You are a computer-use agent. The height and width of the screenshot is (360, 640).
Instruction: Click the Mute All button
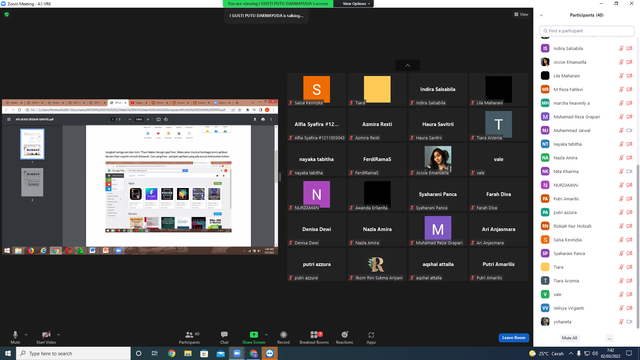(569, 338)
